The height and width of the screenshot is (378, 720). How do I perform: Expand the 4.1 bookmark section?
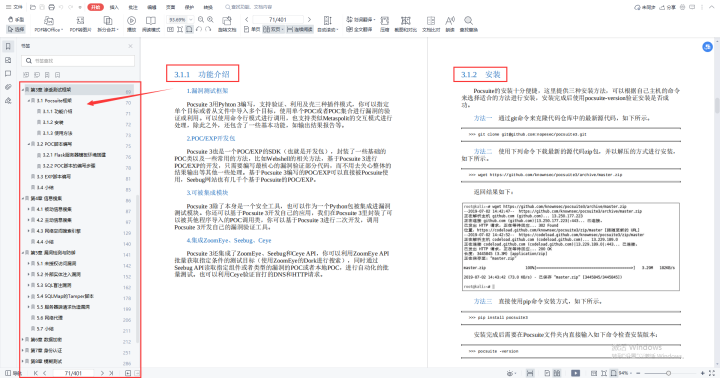click(28, 209)
